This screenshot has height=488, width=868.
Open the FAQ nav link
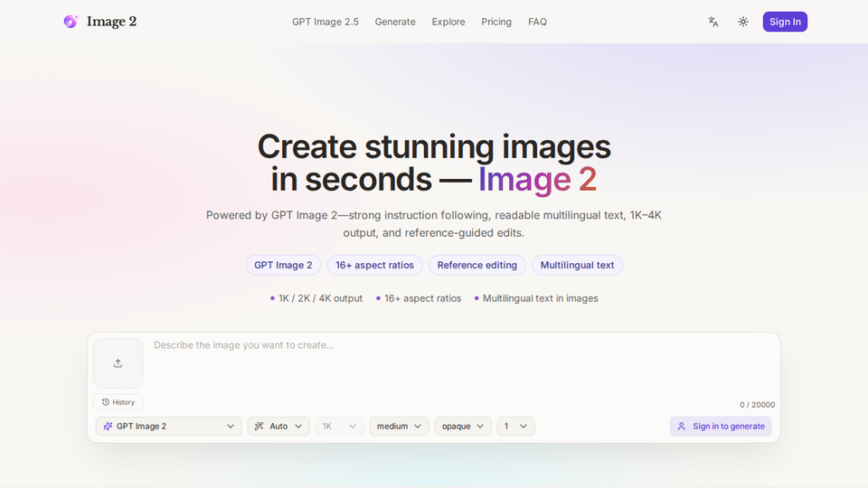click(x=537, y=22)
